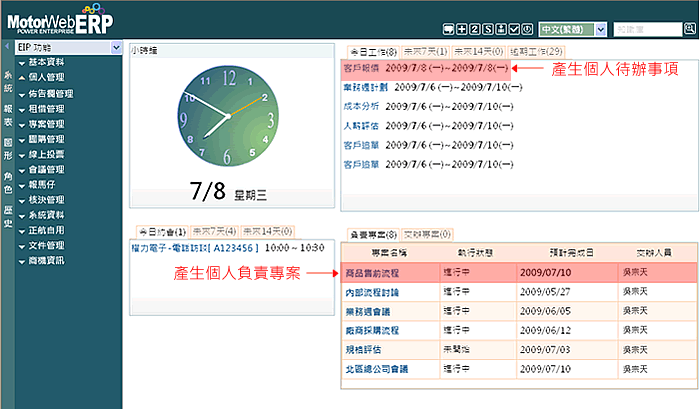The height and width of the screenshot is (410, 700).
Task: Switch to the 未來7天(4) appointments tab
Action: click(x=214, y=230)
